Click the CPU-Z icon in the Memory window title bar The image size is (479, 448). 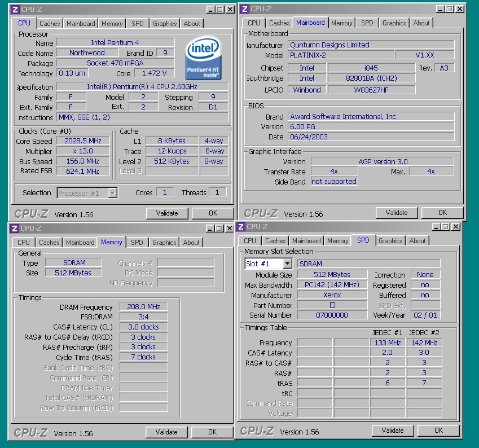point(14,229)
